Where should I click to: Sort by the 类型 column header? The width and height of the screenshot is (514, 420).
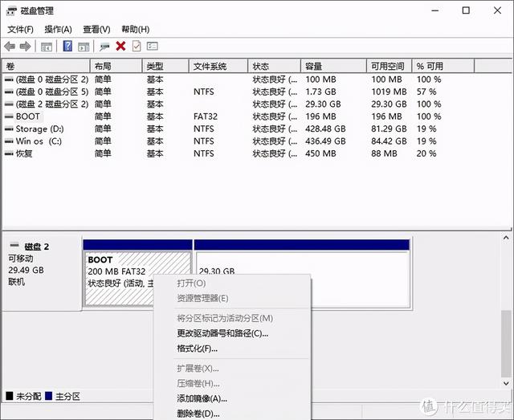[165, 67]
